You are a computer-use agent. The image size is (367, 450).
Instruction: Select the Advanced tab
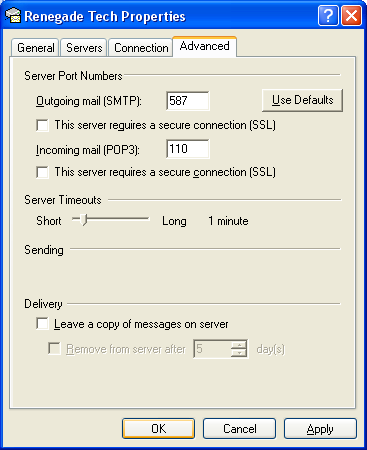click(205, 46)
